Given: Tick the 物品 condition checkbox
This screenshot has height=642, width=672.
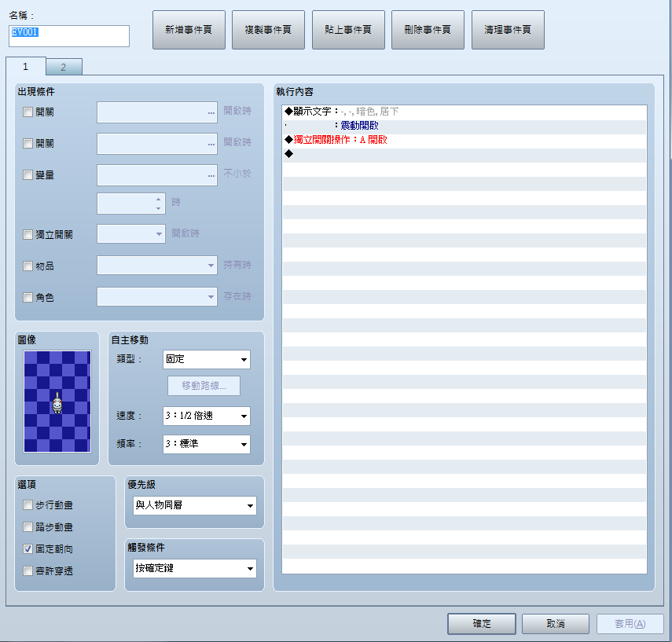Looking at the screenshot, I should [28, 266].
